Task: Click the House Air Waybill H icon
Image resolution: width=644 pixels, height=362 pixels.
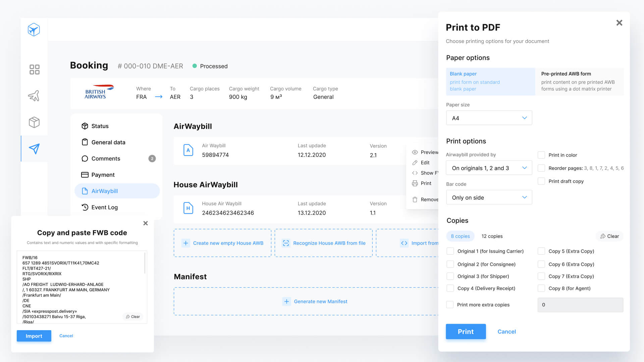Action: [188, 208]
